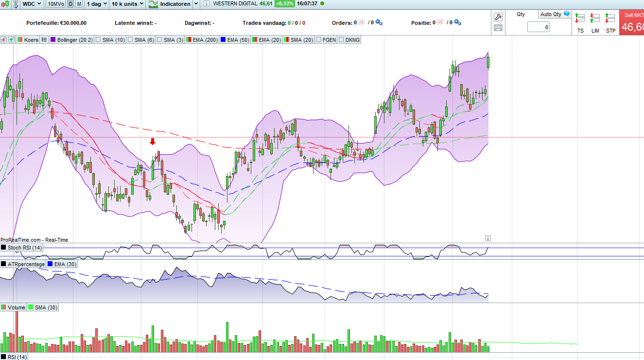Click the Dagwinst text

pyautogui.click(x=199, y=23)
